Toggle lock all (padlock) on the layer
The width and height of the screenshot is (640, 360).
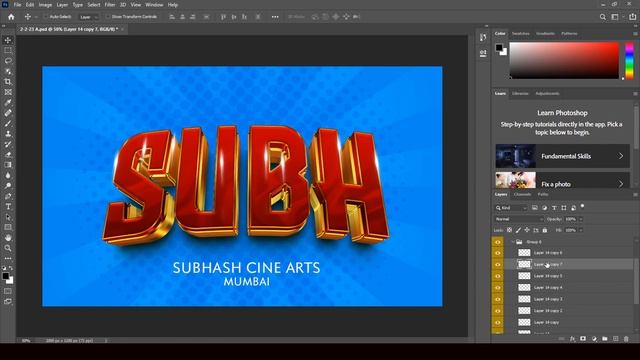point(545,230)
